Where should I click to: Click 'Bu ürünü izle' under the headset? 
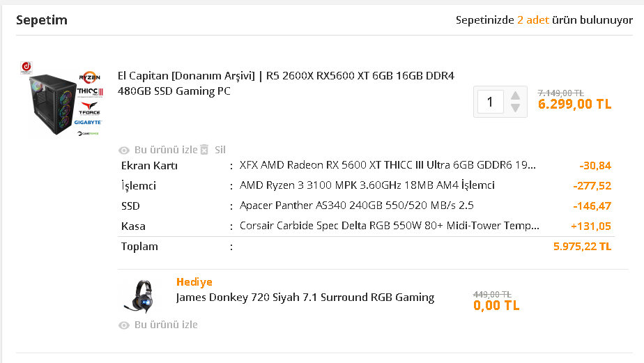coord(166,325)
